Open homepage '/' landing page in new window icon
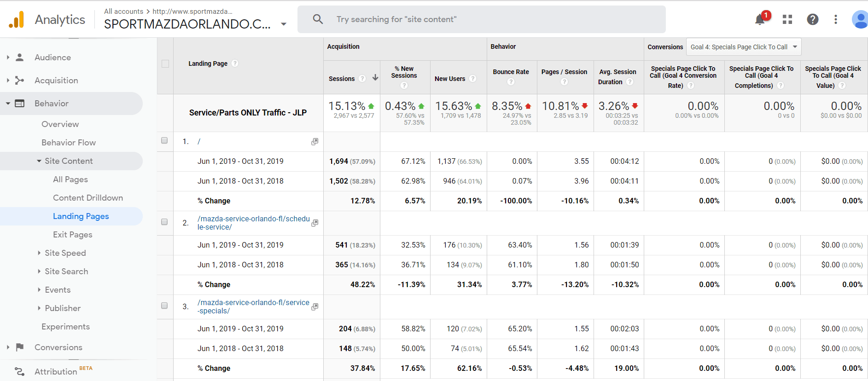 [315, 142]
